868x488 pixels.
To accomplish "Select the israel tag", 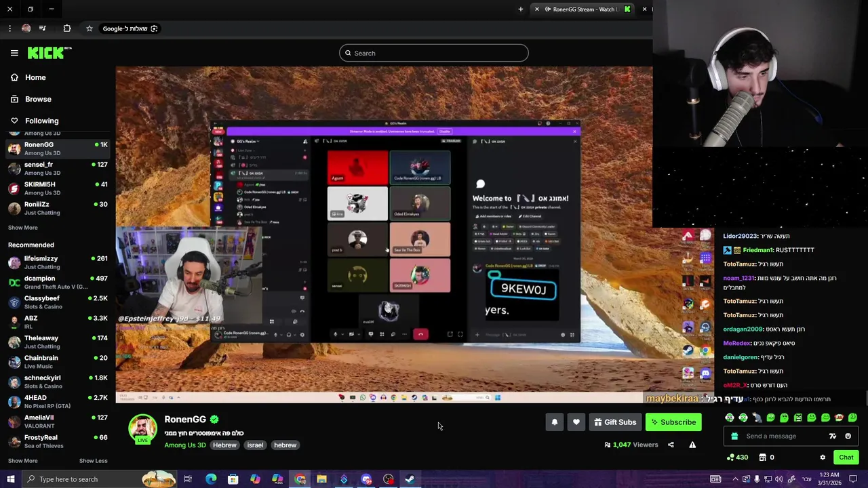I will (x=255, y=445).
